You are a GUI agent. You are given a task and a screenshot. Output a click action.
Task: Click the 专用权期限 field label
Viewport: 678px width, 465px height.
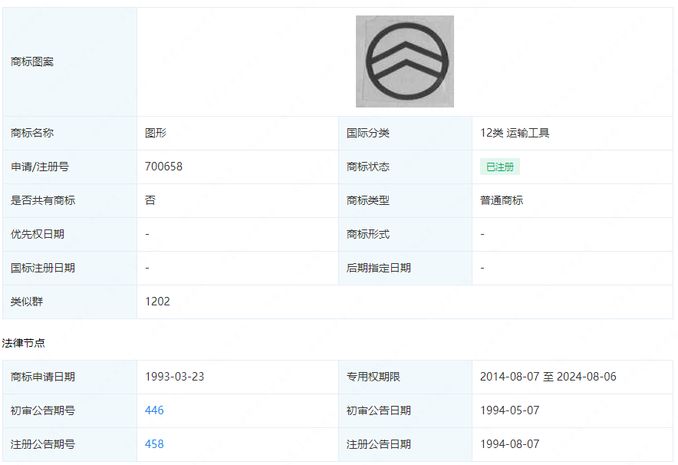374,377
